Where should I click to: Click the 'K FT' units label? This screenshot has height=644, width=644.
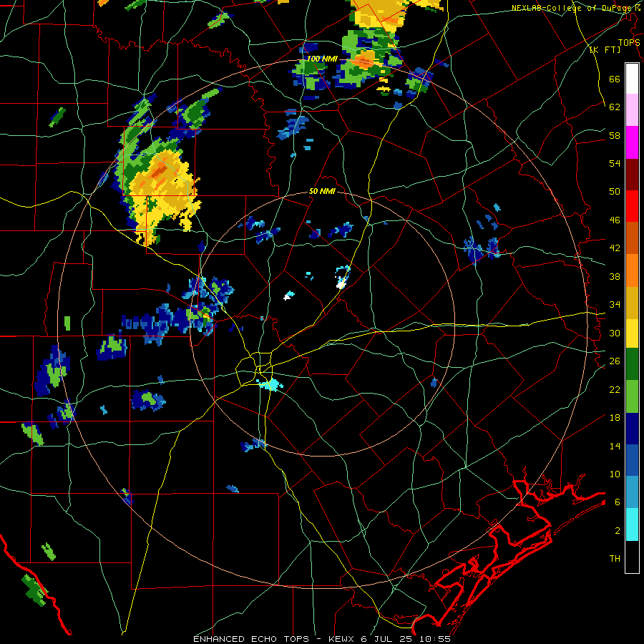tap(605, 50)
